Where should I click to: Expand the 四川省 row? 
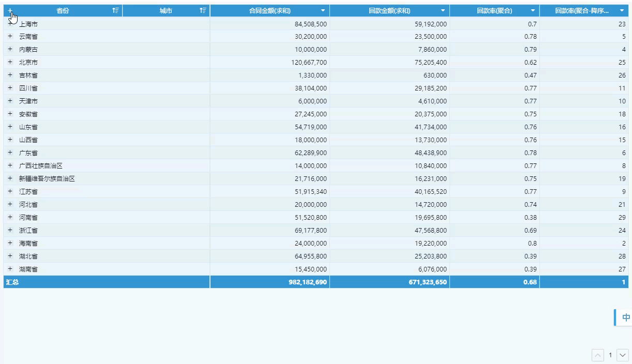10,88
